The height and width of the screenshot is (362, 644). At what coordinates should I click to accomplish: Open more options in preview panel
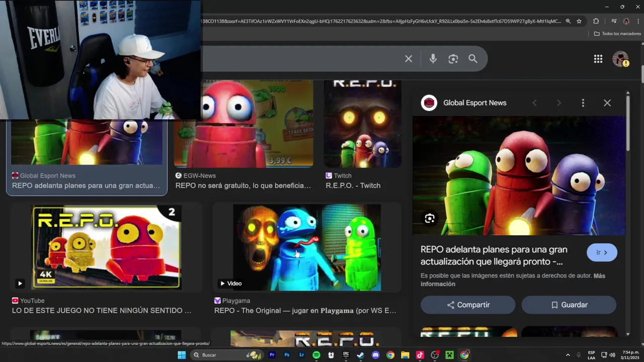[x=583, y=103]
